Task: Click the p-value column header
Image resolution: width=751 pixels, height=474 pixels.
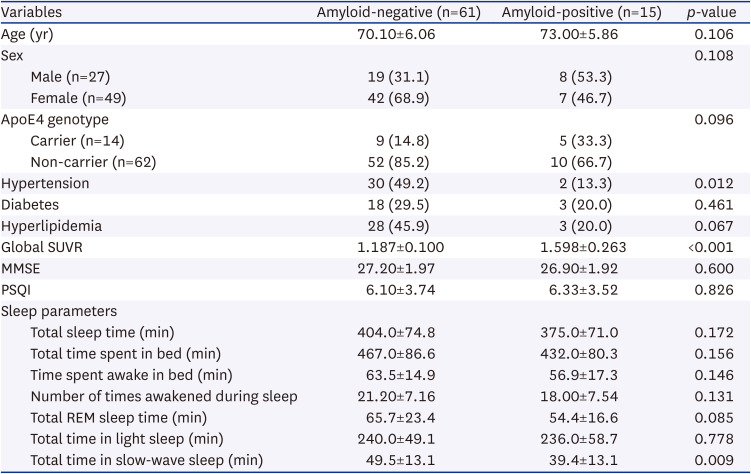Action: [x=714, y=13]
